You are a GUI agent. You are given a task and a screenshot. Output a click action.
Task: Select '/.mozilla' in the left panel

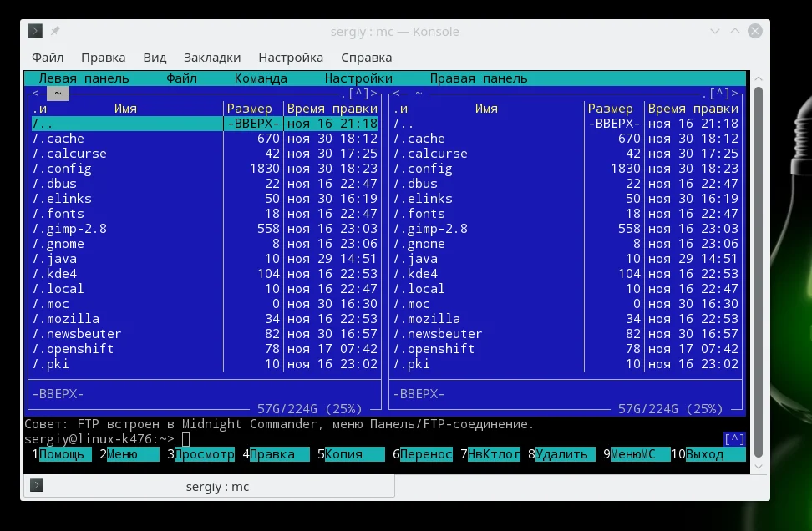[x=67, y=319]
